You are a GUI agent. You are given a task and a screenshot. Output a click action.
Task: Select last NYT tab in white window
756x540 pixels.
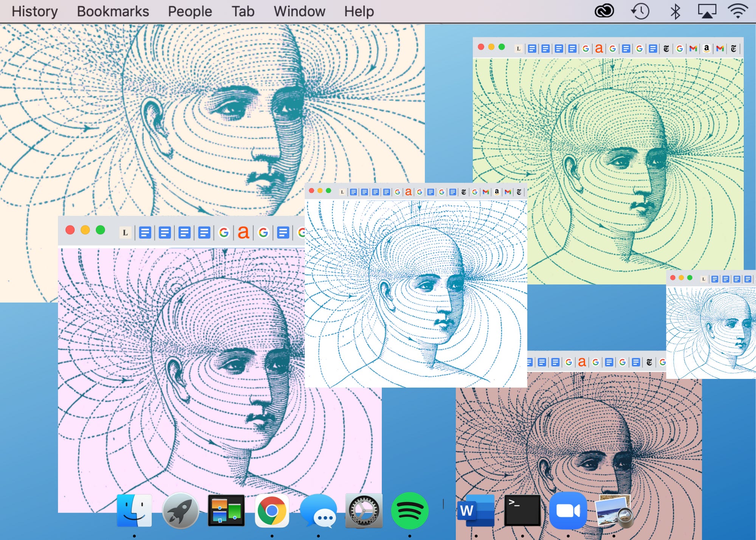(519, 192)
